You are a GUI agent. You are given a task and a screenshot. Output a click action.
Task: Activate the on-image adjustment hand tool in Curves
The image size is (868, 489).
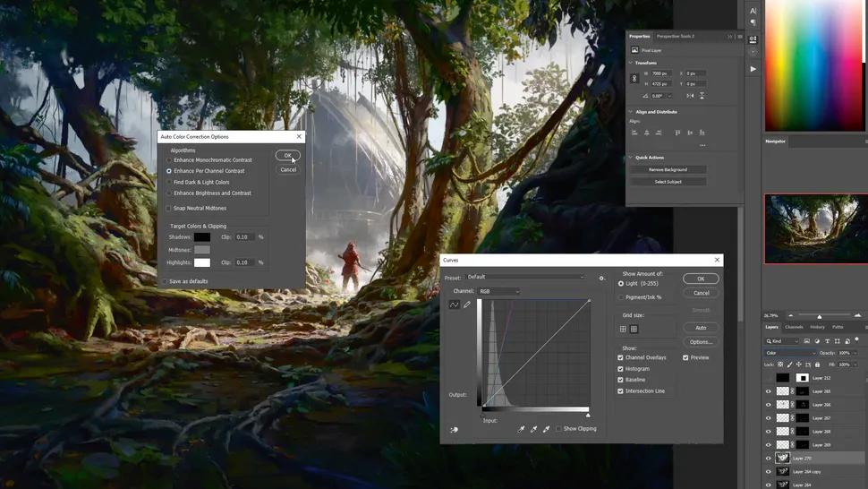[455, 430]
